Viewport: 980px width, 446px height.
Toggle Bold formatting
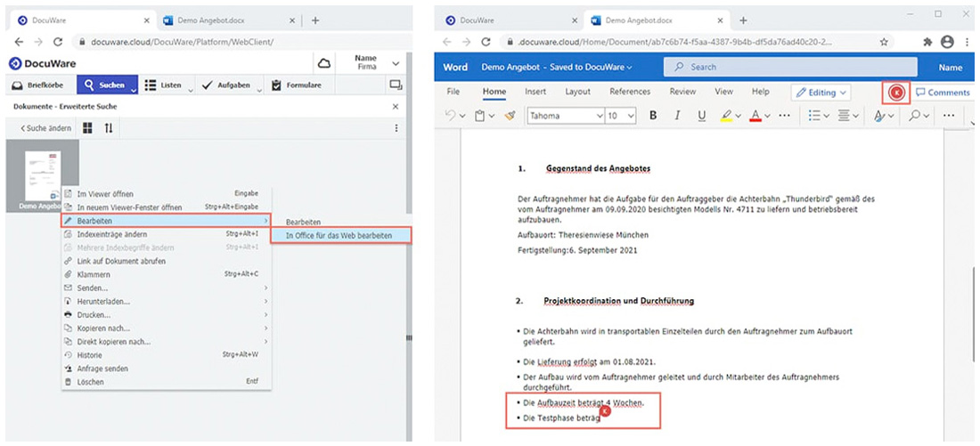tap(653, 116)
